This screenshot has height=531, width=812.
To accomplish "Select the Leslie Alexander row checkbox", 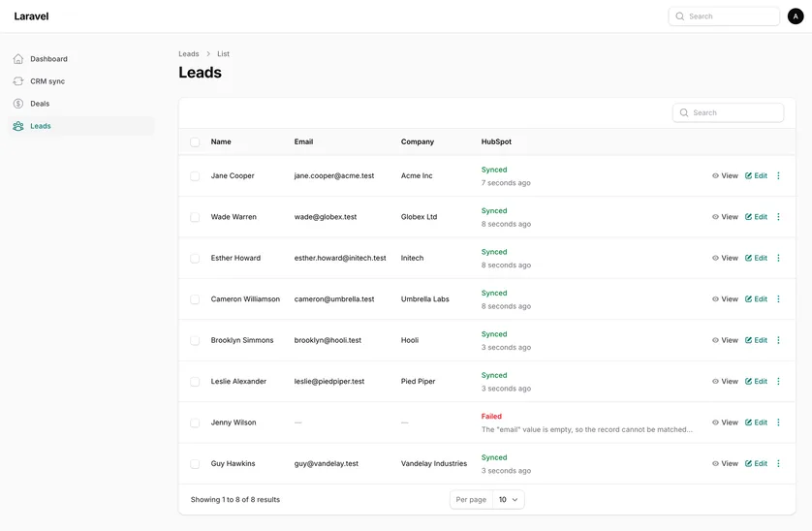I will 195,382.
